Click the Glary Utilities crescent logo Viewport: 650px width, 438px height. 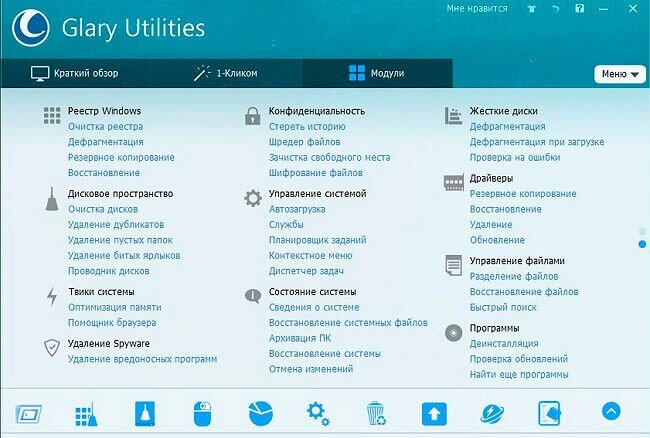(x=30, y=28)
